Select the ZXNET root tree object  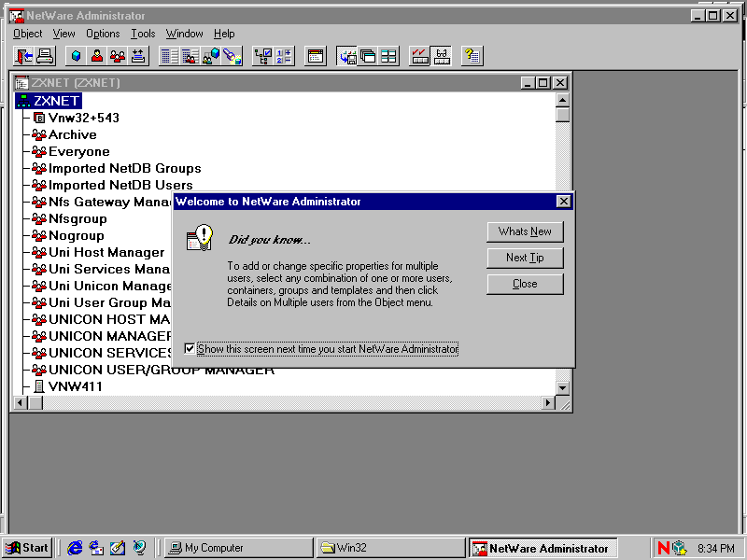(49, 101)
